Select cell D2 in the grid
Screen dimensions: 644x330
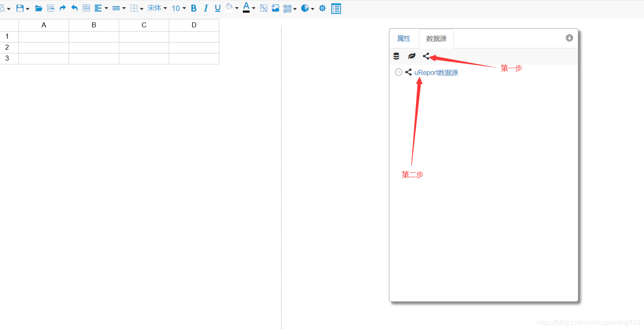[194, 48]
